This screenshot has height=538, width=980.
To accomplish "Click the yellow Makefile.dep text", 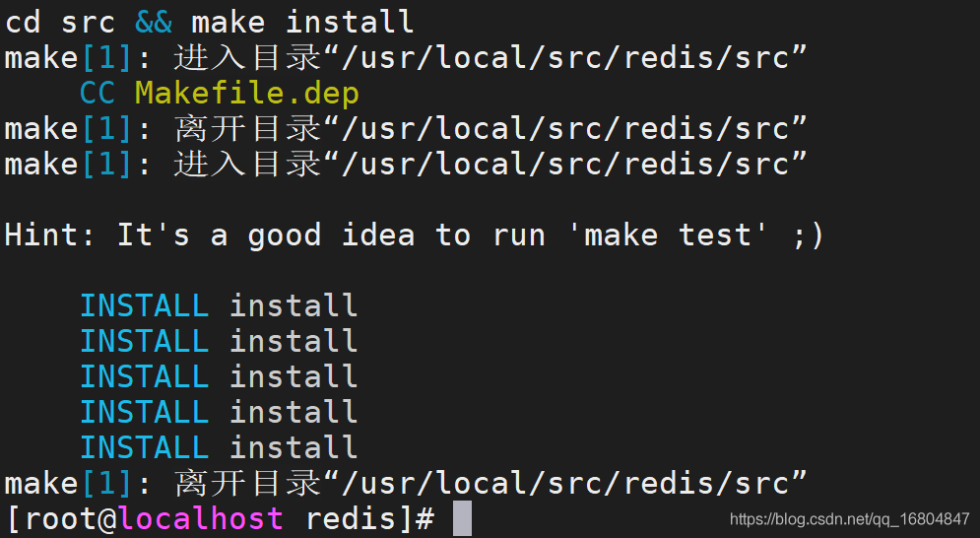I will point(247,94).
